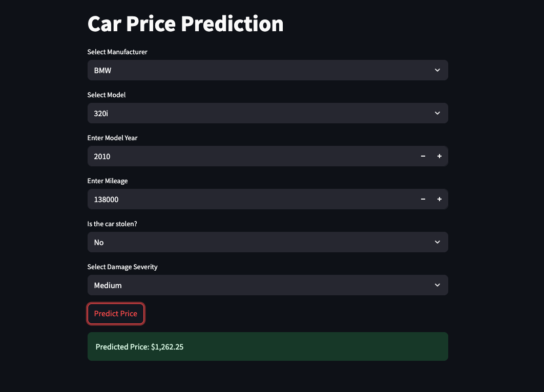Click the chevron arrow in Select Manufacturer box

[x=437, y=70]
